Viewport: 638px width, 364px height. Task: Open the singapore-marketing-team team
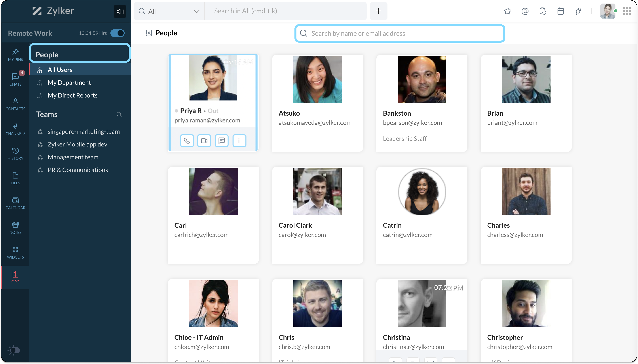coord(84,131)
